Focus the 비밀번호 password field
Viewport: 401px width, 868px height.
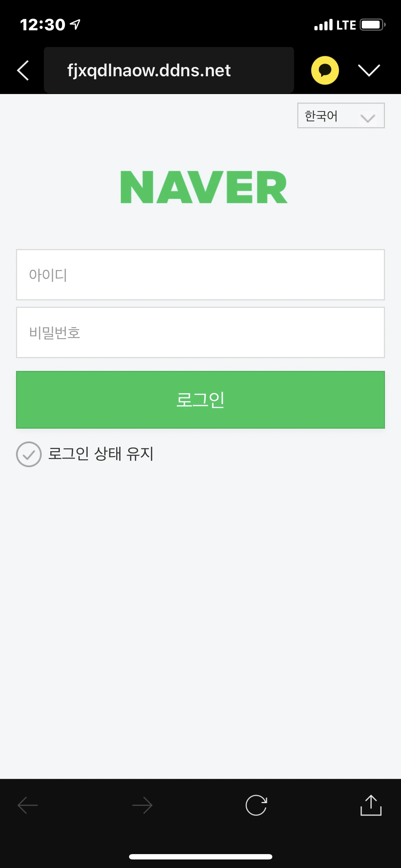(200, 332)
